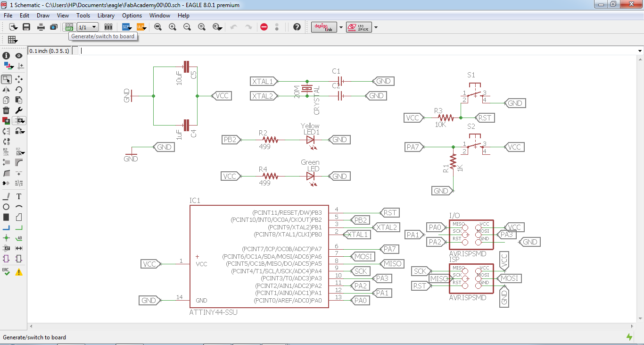Screen dimensions: 644x345
Task: Click the Redraw zoom icon
Action: pyautogui.click(x=202, y=27)
